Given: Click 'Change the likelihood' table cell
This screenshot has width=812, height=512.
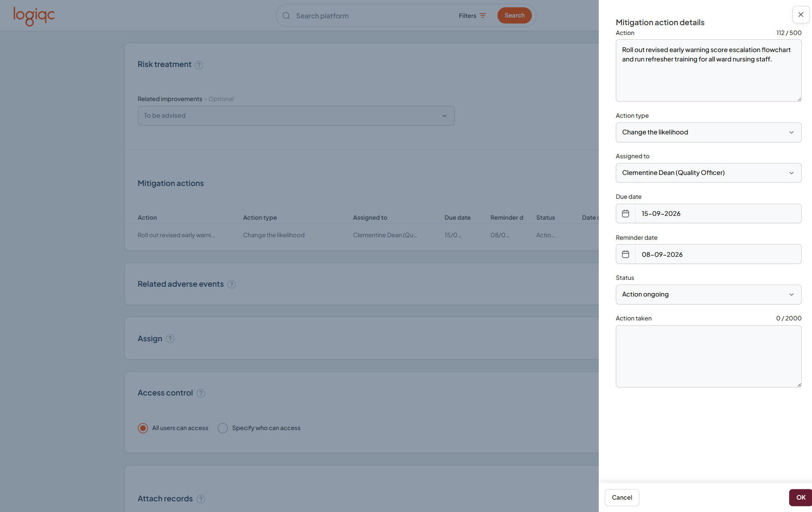Looking at the screenshot, I should coord(274,235).
